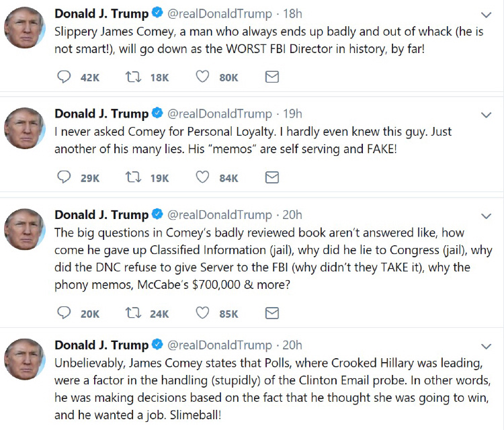Share the badly reviewed book tweet by message
Image resolution: width=504 pixels, height=430 pixels.
click(271, 313)
